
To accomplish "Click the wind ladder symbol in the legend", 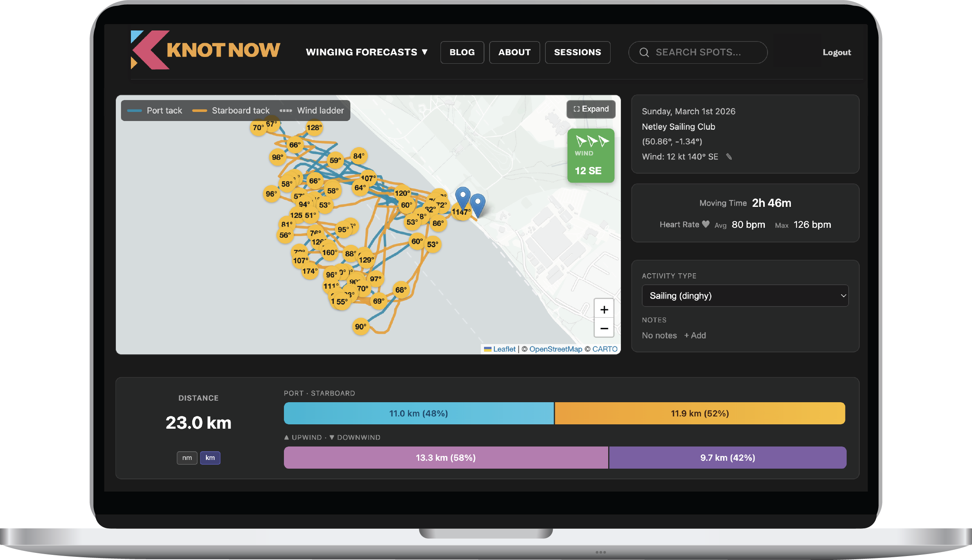I will pyautogui.click(x=286, y=110).
